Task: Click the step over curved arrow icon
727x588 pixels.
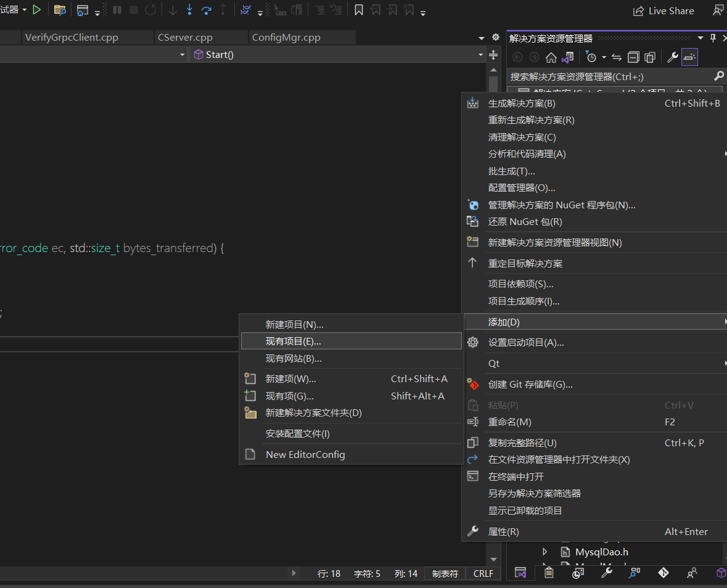Action: pos(207,10)
